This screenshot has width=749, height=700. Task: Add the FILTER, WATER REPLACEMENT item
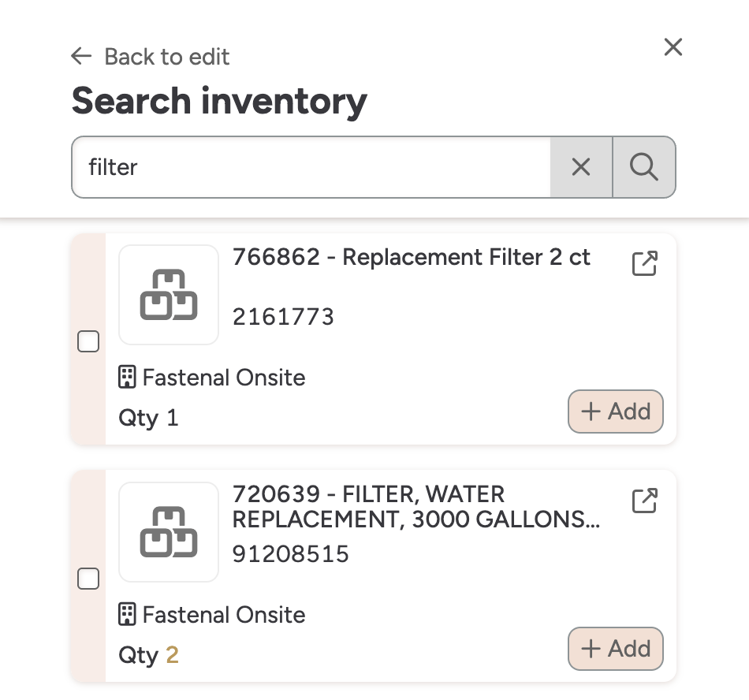tap(616, 649)
